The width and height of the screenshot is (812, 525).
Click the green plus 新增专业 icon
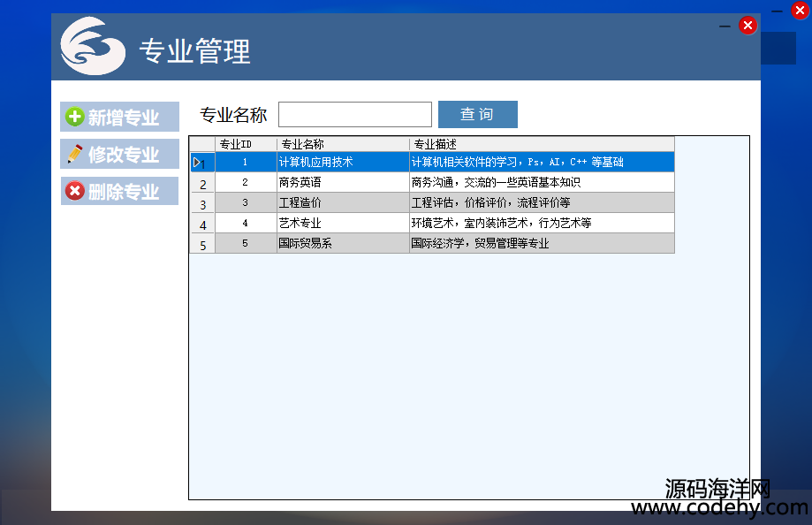[75, 118]
